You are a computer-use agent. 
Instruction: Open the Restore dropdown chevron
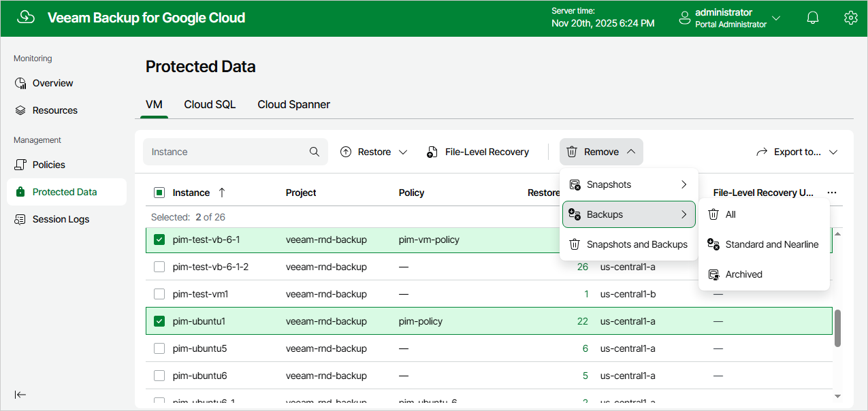coord(403,152)
